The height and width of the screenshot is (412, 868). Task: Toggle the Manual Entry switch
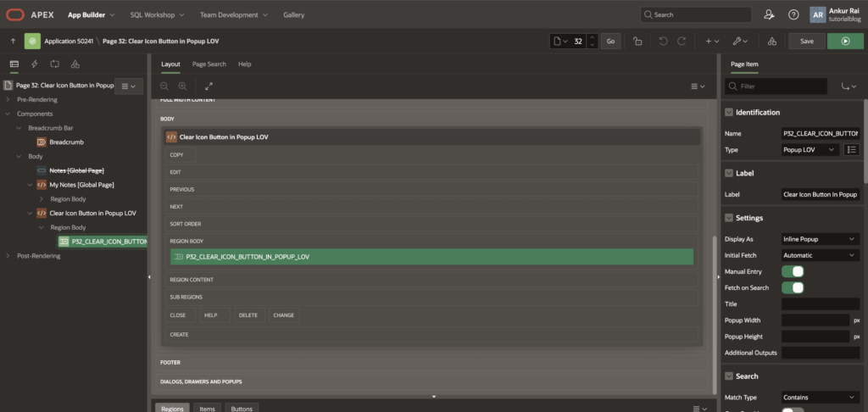tap(793, 272)
